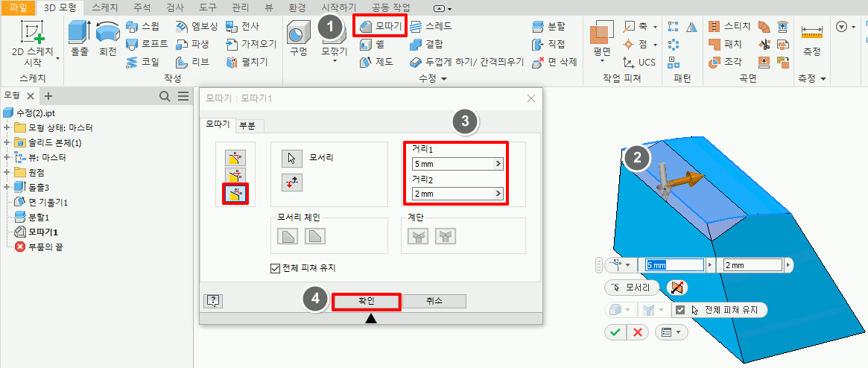Click the 확인 button to confirm chamfer
Viewport: 868px width, 368px height.
367,301
